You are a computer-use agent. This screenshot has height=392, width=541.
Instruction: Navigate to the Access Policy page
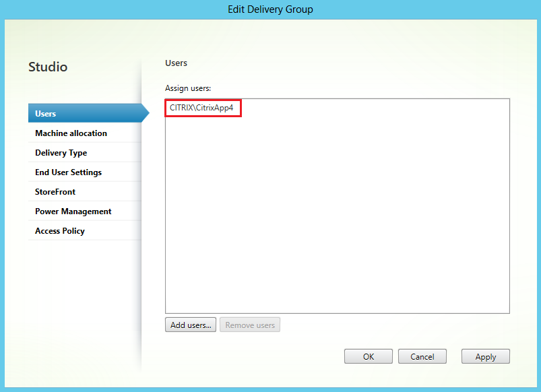(60, 231)
